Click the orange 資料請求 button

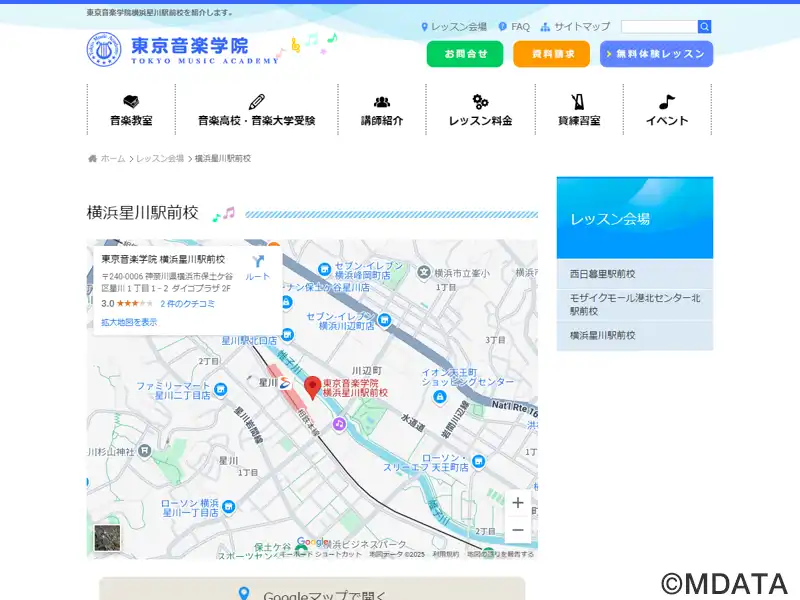tap(552, 54)
